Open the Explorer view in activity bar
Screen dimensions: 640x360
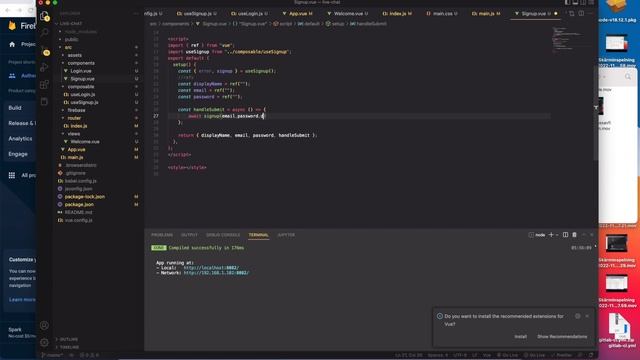point(44,16)
